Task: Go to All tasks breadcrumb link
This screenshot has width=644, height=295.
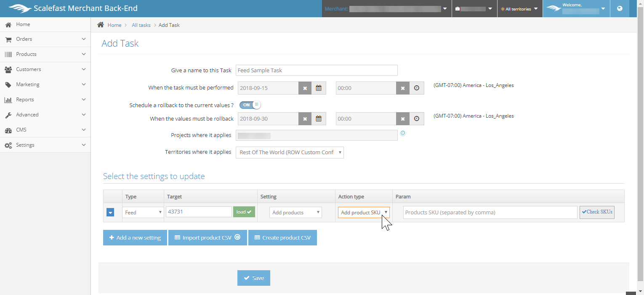Action: (141, 25)
